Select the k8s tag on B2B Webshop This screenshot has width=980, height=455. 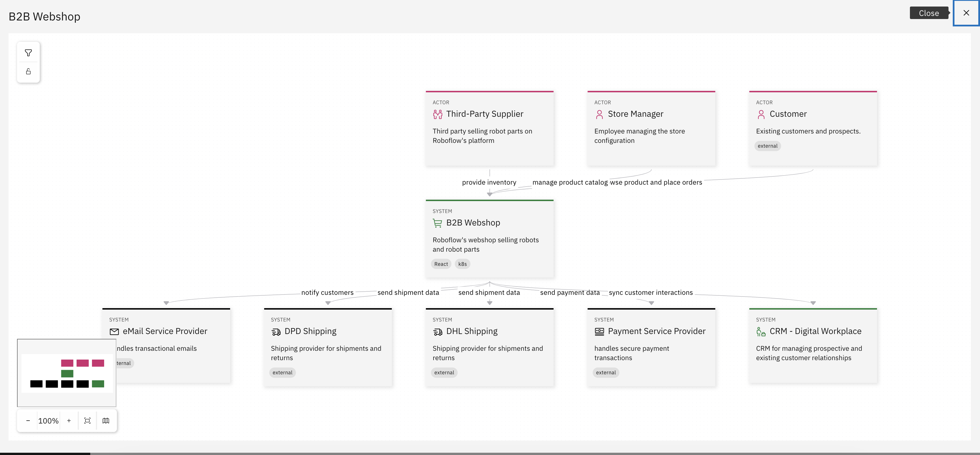pyautogui.click(x=462, y=264)
